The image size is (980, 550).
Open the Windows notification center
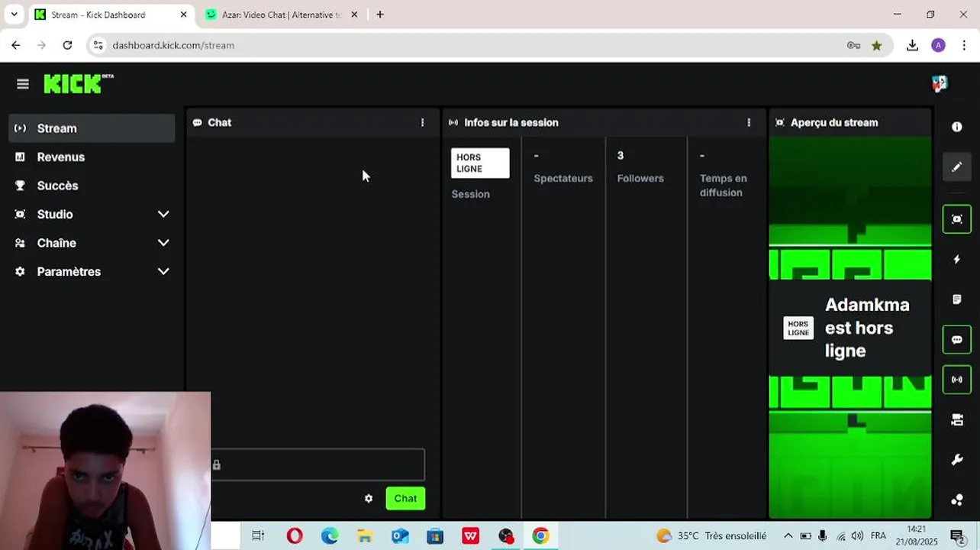[956, 535]
